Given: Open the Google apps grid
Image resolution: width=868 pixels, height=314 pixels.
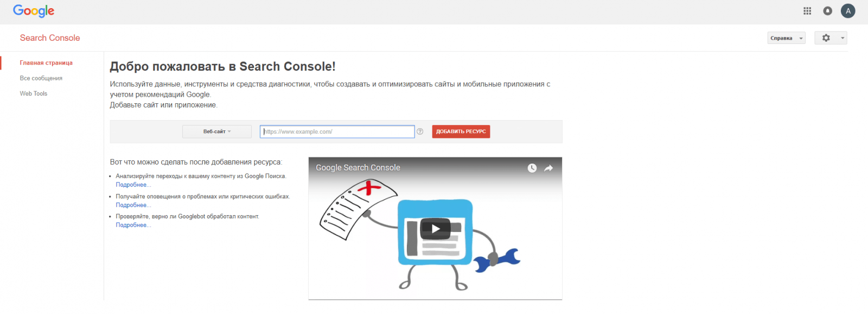Looking at the screenshot, I should coord(807,11).
